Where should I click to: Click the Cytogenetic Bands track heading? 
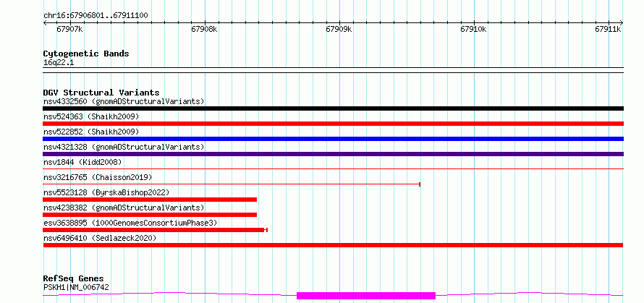[86, 54]
